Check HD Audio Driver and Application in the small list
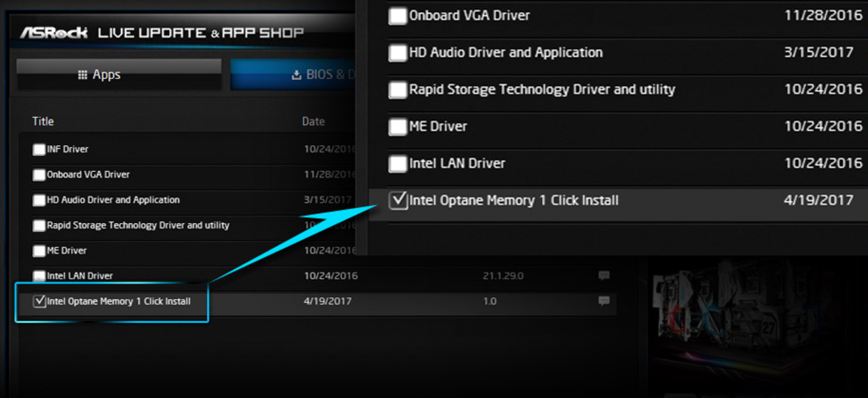This screenshot has height=398, width=868. coord(39,200)
